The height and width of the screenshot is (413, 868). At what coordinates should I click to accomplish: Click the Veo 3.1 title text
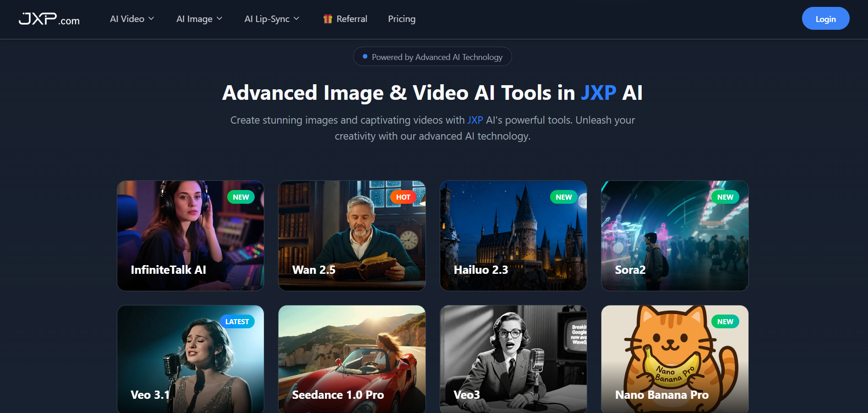tap(150, 395)
